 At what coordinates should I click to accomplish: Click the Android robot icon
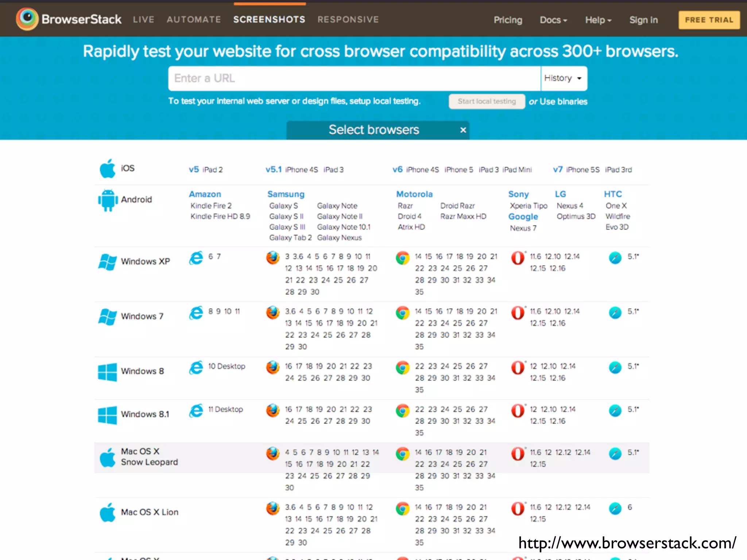(x=108, y=200)
